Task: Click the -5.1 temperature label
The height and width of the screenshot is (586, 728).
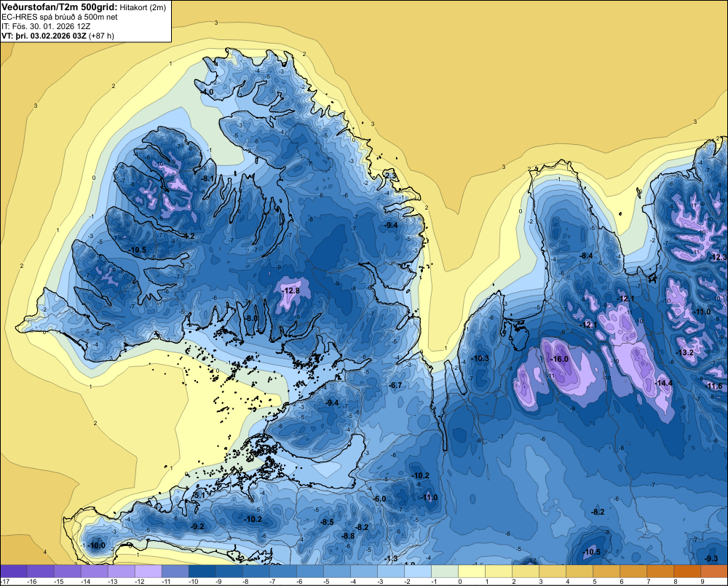Action: coord(198,496)
